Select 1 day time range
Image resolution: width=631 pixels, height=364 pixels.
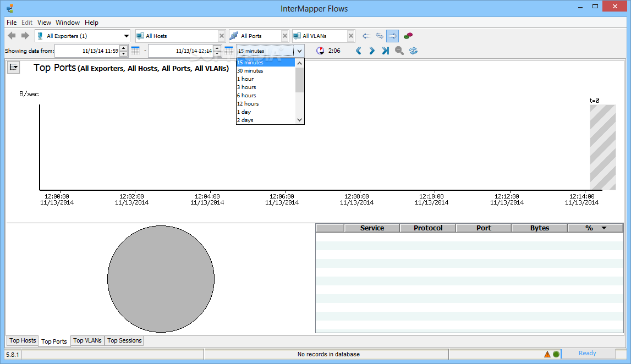click(x=266, y=112)
